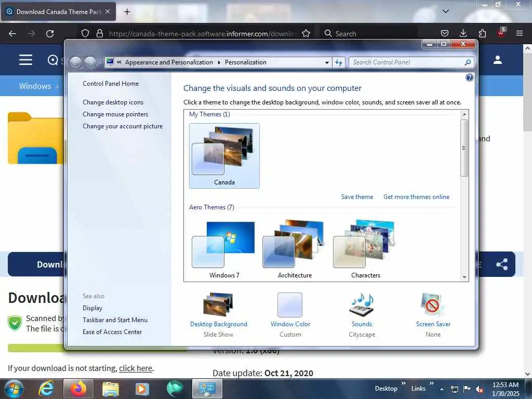532x399 pixels.
Task: Bookmark this page with star
Action: 306,33
